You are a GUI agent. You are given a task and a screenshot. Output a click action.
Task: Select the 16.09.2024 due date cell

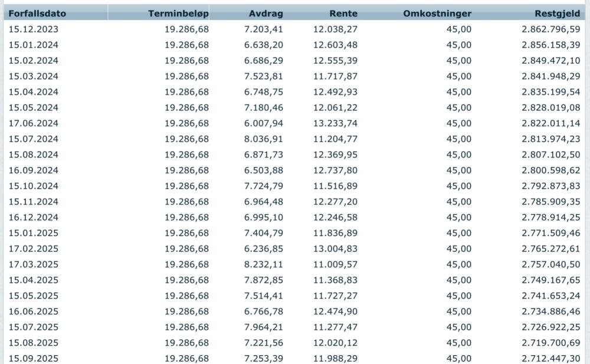click(34, 170)
